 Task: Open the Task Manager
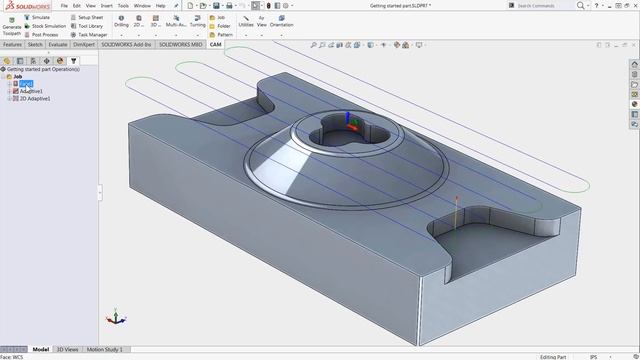coord(89,35)
